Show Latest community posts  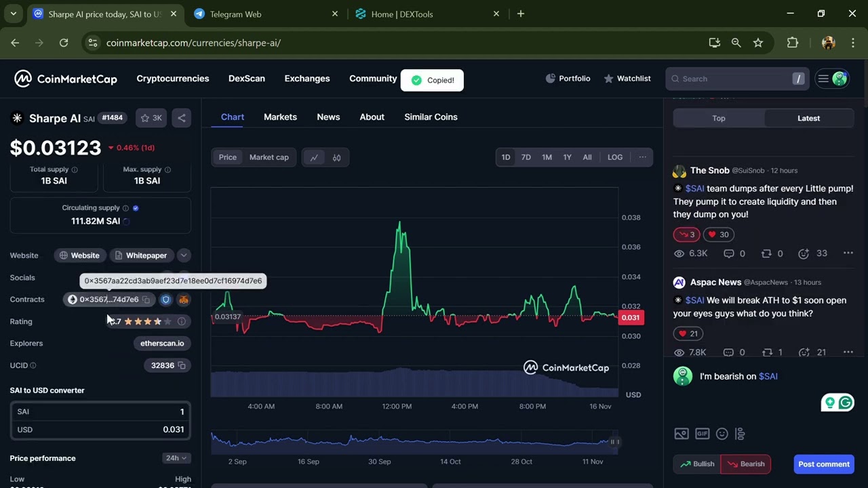(808, 118)
